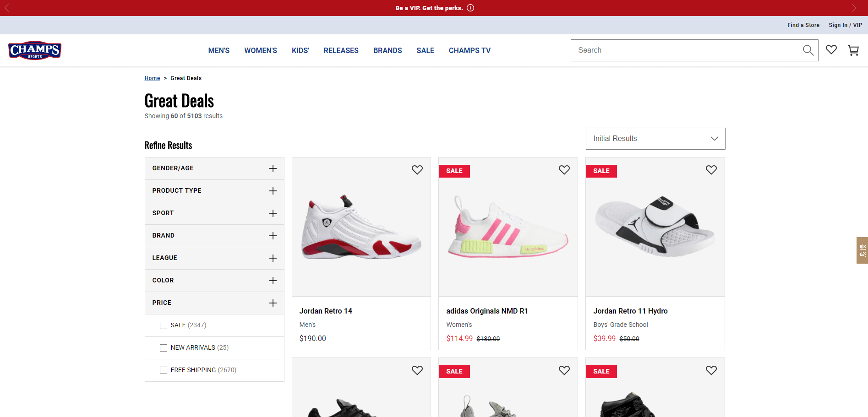Click the $39.99 sale price
Image resolution: width=868 pixels, height=417 pixels.
click(605, 338)
